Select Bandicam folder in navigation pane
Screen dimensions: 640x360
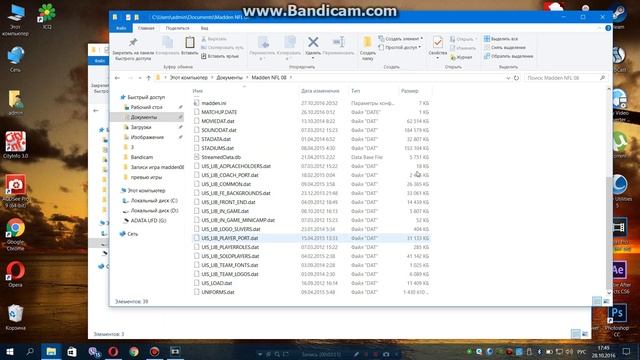pos(142,157)
